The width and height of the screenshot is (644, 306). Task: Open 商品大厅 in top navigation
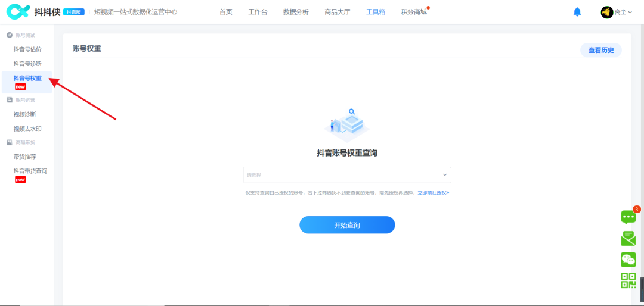point(337,12)
